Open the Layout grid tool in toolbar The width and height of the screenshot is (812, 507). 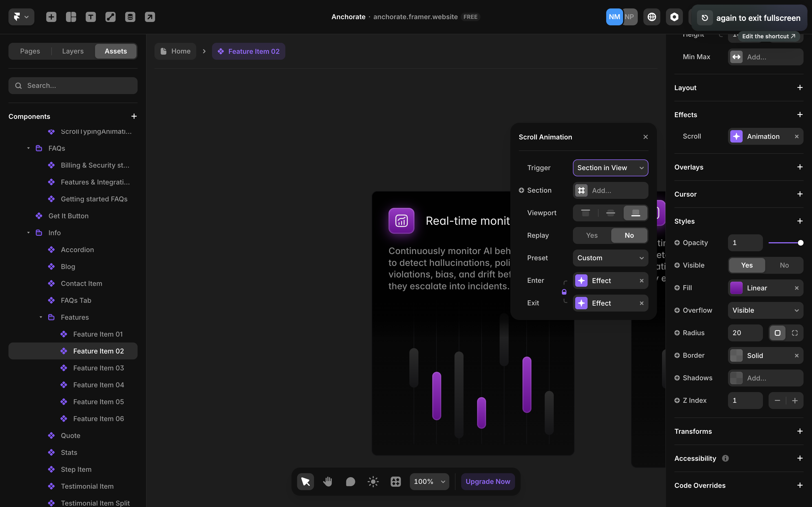pyautogui.click(x=71, y=17)
